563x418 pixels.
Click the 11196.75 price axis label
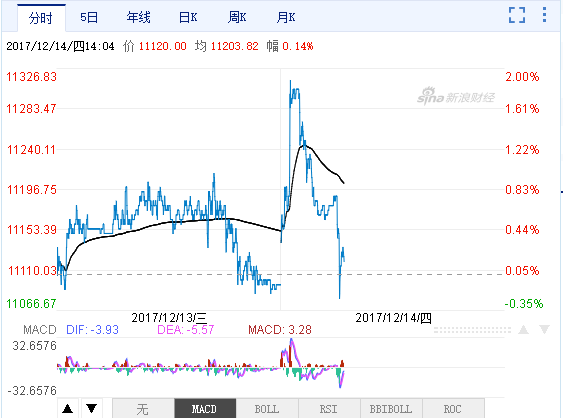pos(32,190)
